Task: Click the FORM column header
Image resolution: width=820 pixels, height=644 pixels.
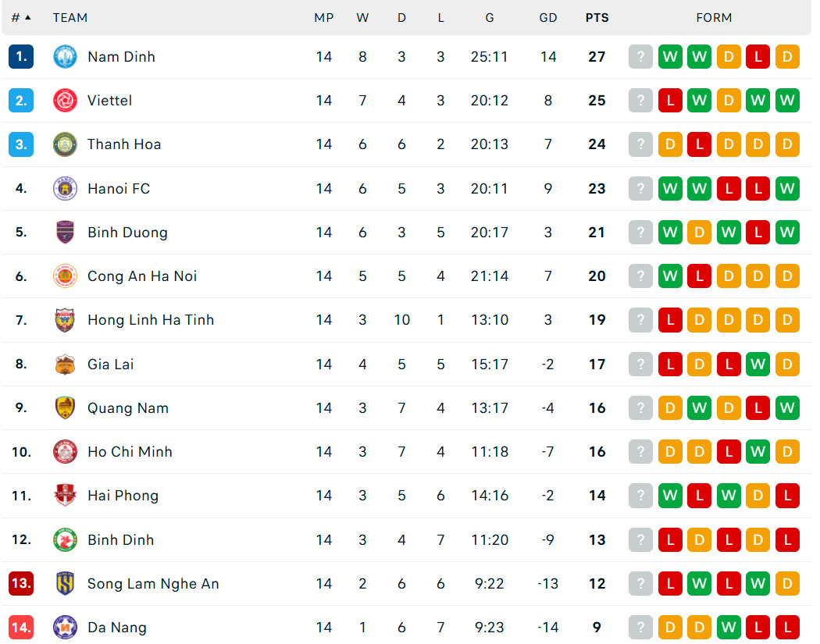Action: tap(714, 18)
